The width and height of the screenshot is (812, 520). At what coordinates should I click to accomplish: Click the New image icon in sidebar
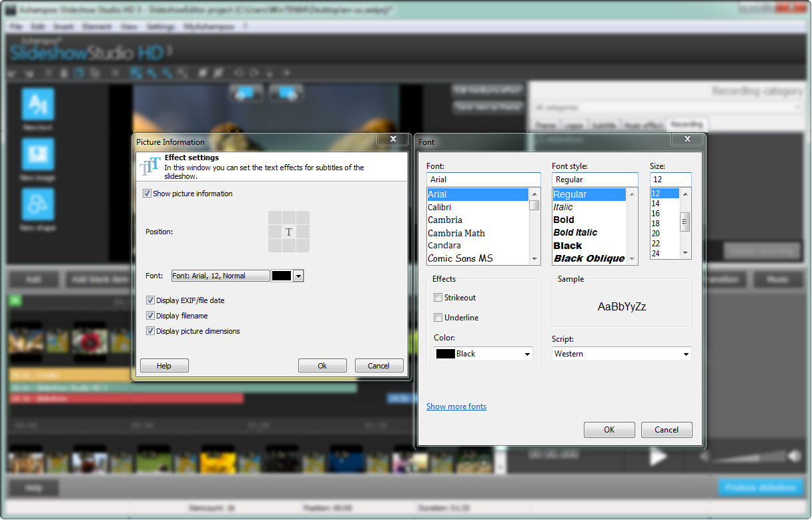(x=37, y=155)
